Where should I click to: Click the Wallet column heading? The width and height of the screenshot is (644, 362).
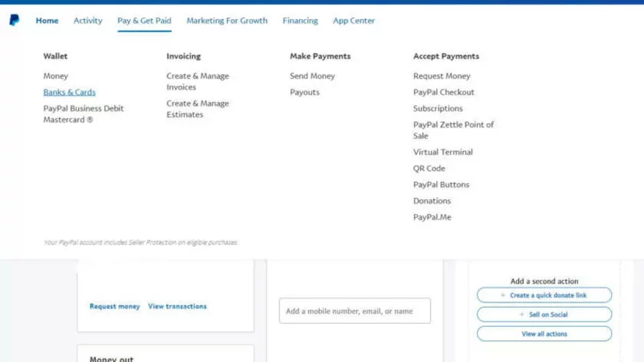coord(56,56)
